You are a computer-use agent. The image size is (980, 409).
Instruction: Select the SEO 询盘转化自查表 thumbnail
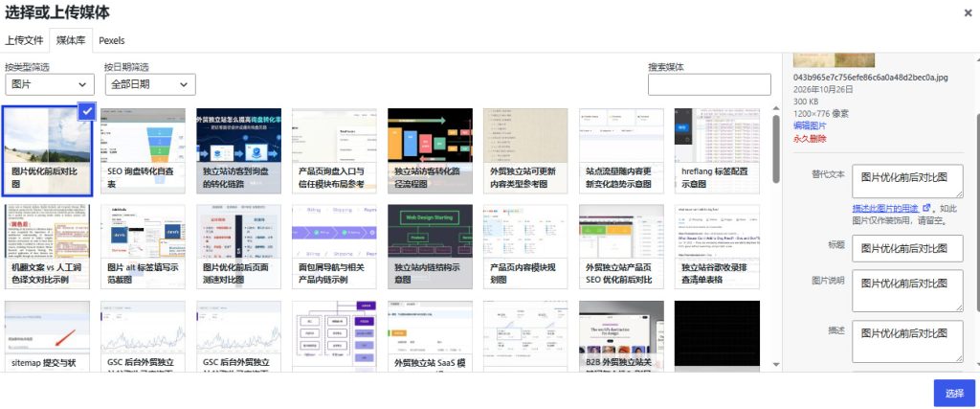click(x=144, y=150)
